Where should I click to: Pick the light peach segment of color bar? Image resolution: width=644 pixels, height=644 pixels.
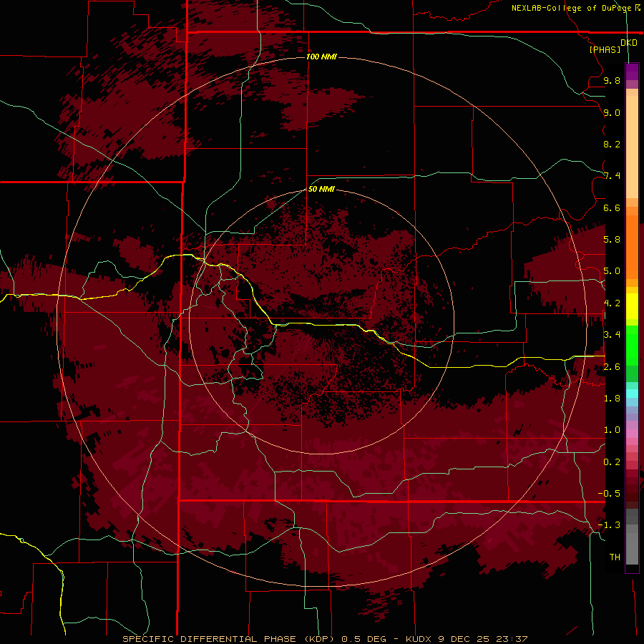pyautogui.click(x=632, y=146)
